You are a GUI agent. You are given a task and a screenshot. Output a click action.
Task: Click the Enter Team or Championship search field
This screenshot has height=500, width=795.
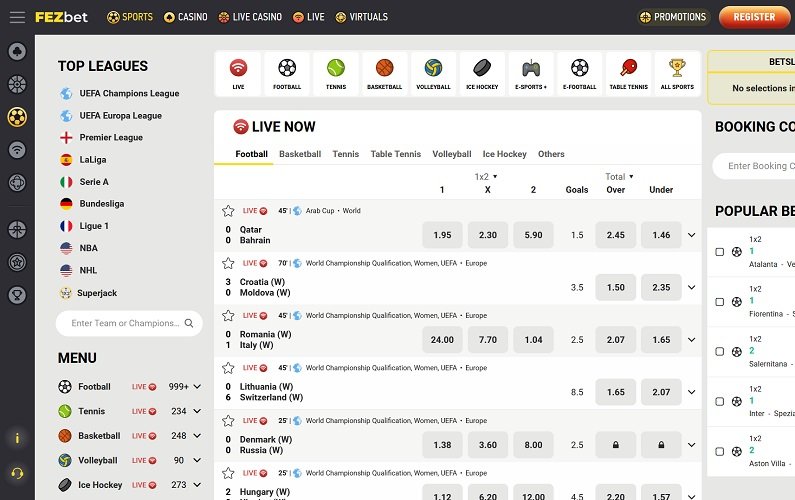128,323
